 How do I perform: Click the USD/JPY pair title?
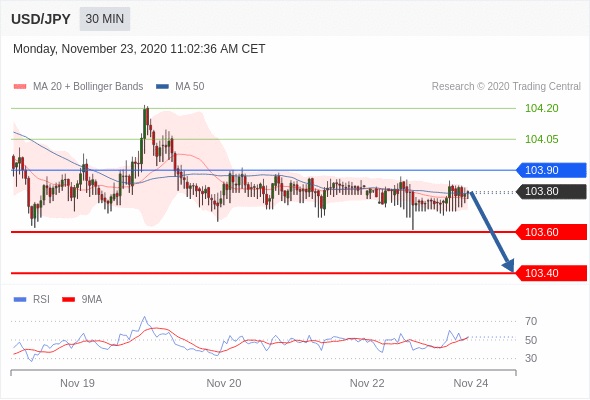41,19
